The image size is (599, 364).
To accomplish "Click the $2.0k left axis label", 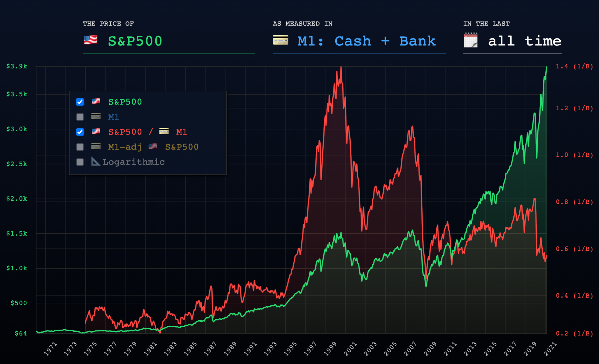I will tap(17, 199).
